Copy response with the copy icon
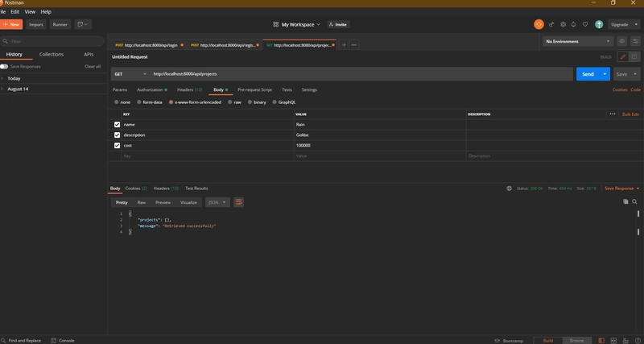The image size is (644, 344). click(x=625, y=201)
